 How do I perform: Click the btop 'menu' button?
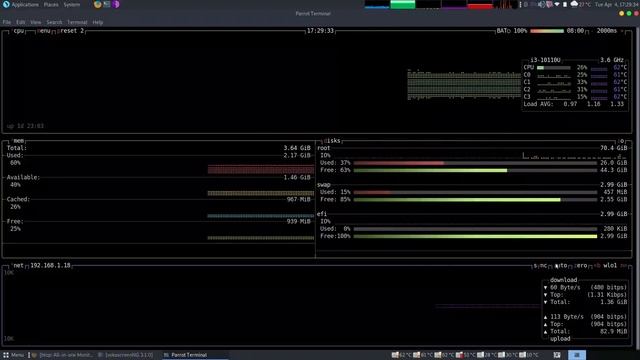click(x=43, y=31)
